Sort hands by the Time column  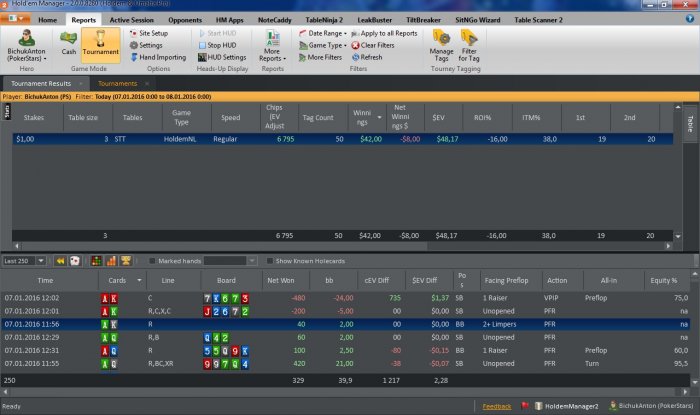pos(45,280)
